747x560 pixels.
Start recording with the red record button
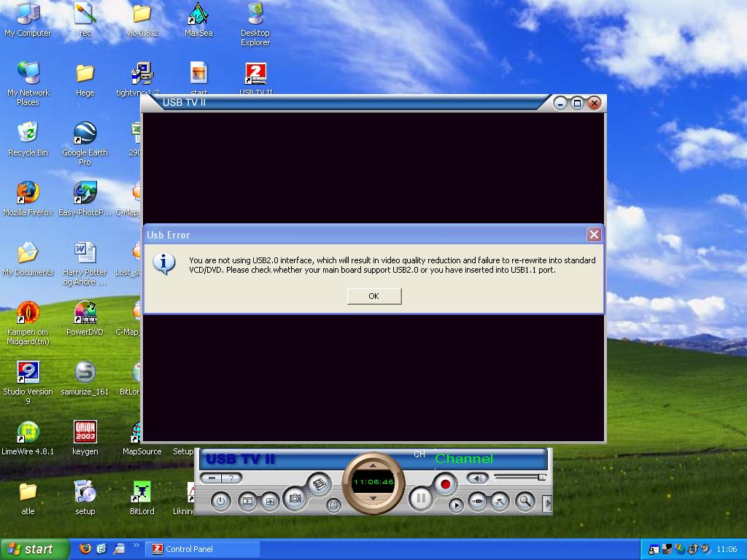[446, 484]
